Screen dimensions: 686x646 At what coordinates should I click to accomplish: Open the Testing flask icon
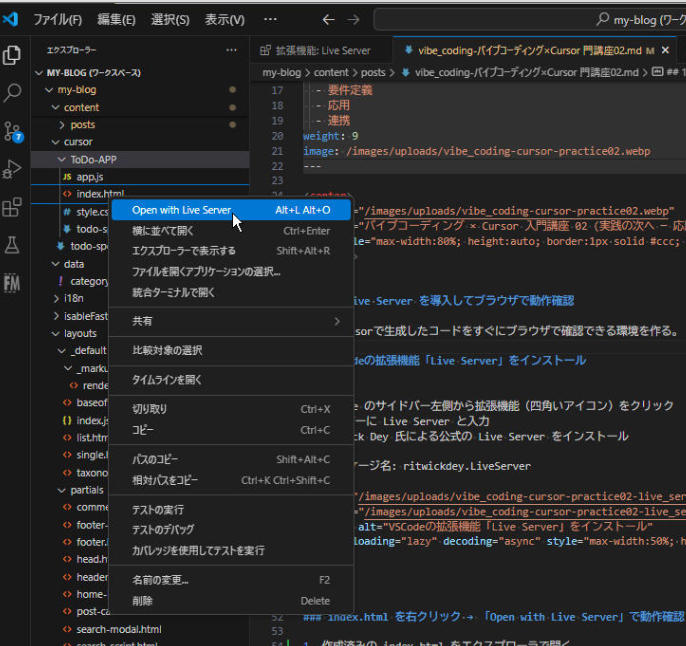13,245
